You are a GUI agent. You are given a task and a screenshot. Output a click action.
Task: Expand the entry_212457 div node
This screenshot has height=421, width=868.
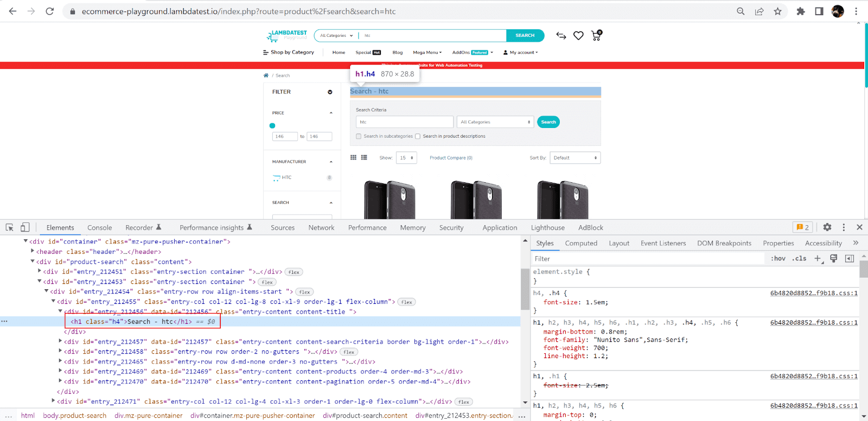(60, 341)
